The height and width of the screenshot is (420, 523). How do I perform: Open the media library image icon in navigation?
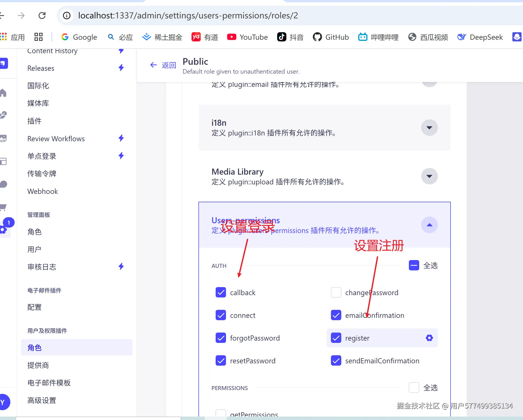point(3,138)
